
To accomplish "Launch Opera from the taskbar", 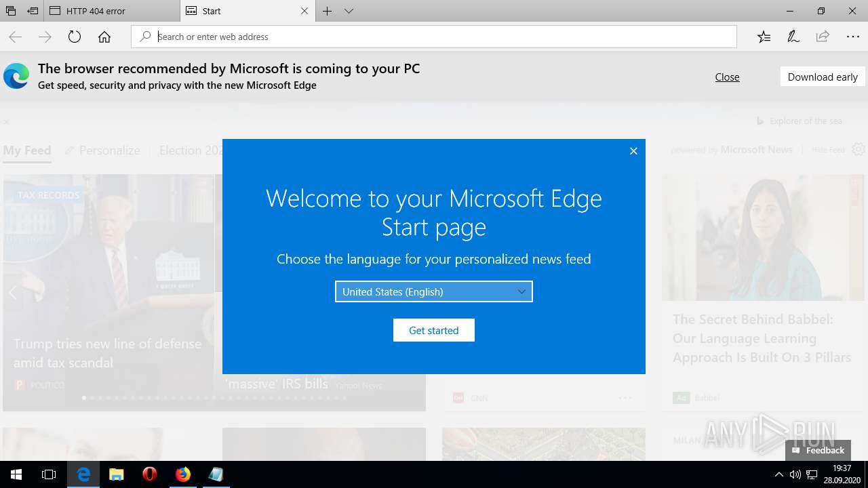I will click(150, 474).
